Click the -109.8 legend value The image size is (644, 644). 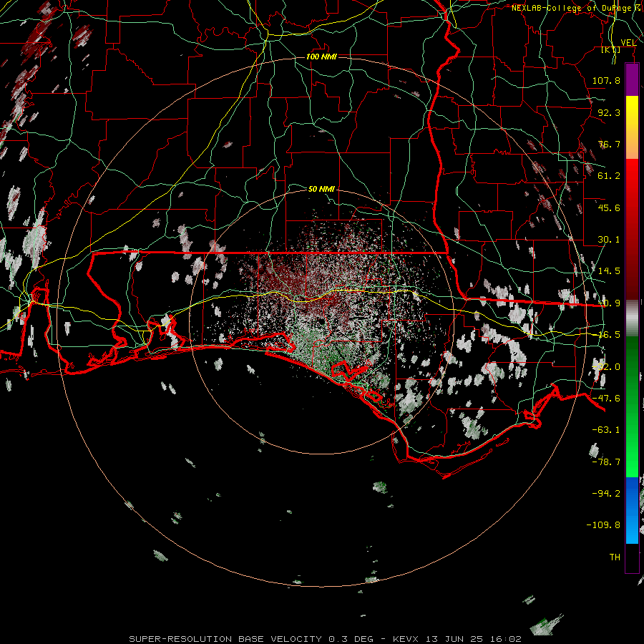[x=603, y=525]
